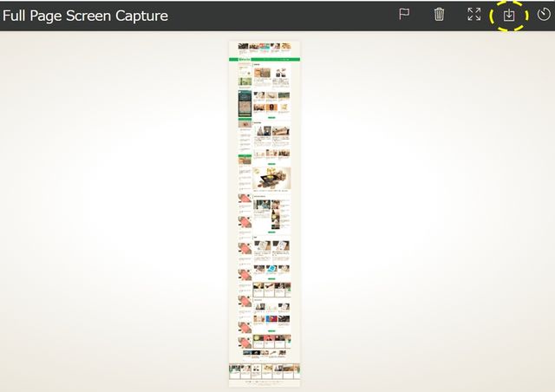
Task: Click the footer text line of the captured page
Action: click(x=264, y=382)
